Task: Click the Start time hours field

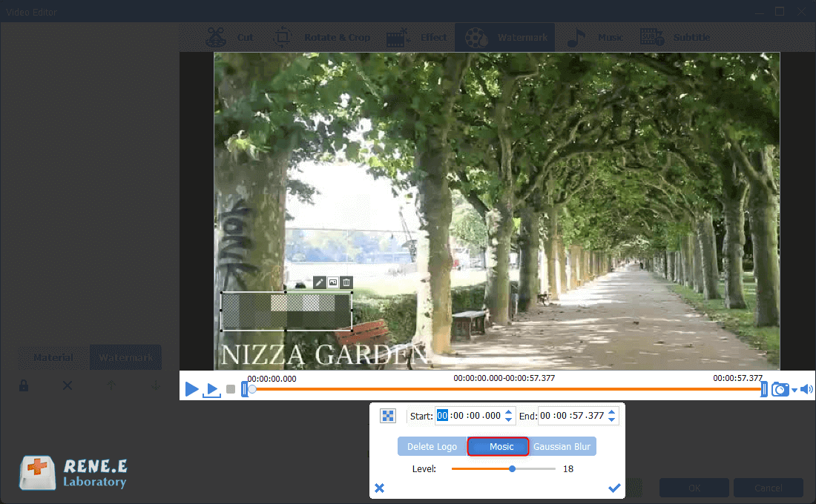Action: click(442, 416)
